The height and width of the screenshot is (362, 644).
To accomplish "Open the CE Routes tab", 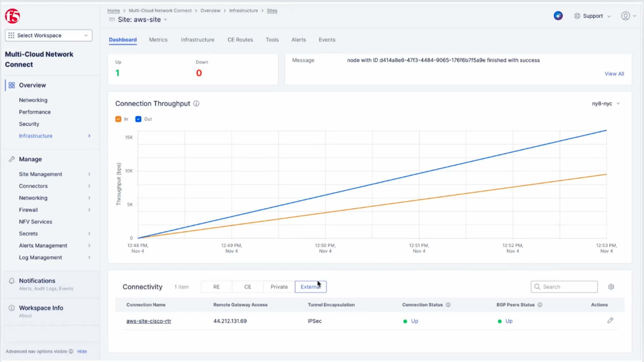I will click(240, 40).
